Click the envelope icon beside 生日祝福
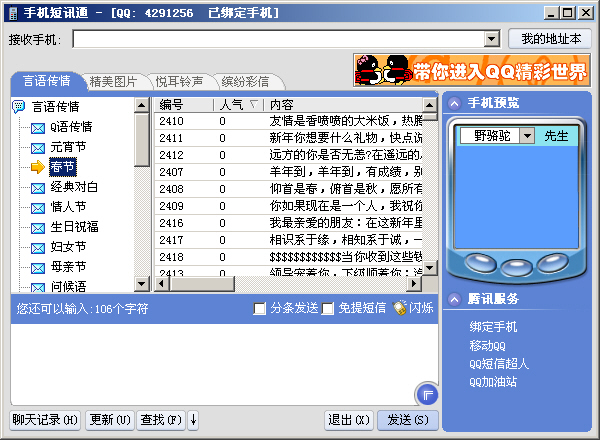The image size is (600, 440). pyautogui.click(x=38, y=228)
